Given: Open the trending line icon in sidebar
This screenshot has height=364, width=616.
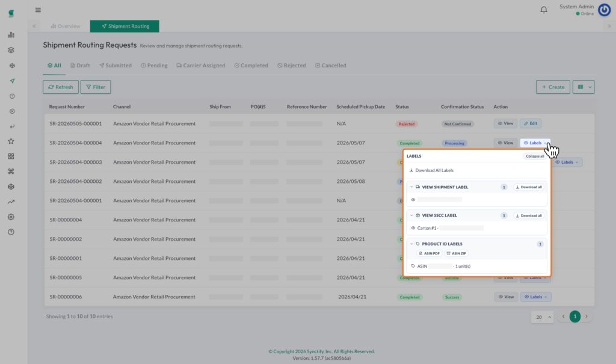Looking at the screenshot, I should point(11,202).
